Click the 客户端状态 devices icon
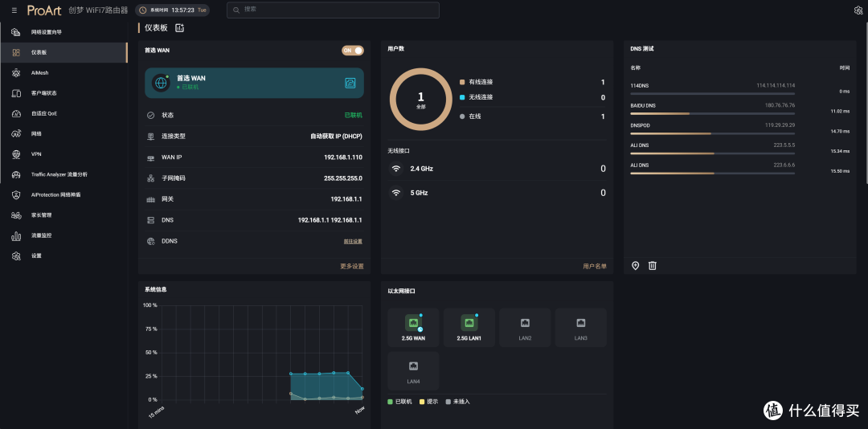Screen dimensions: 868x429 point(16,93)
